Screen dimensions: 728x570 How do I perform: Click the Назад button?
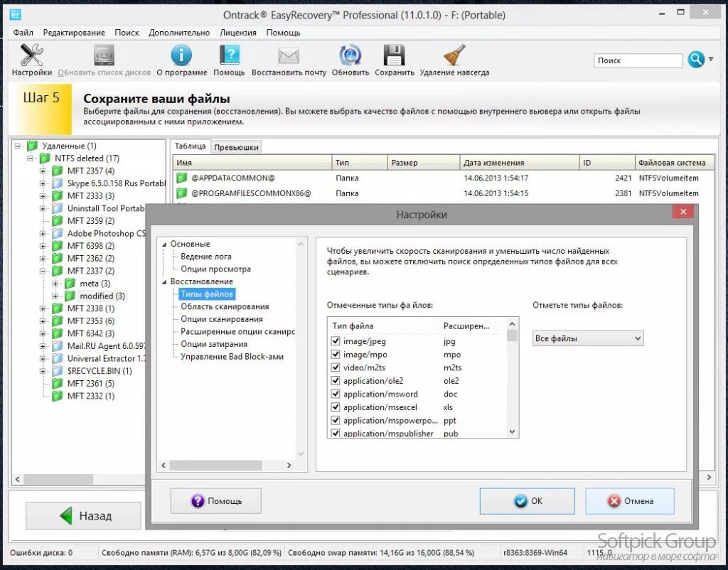point(83,516)
